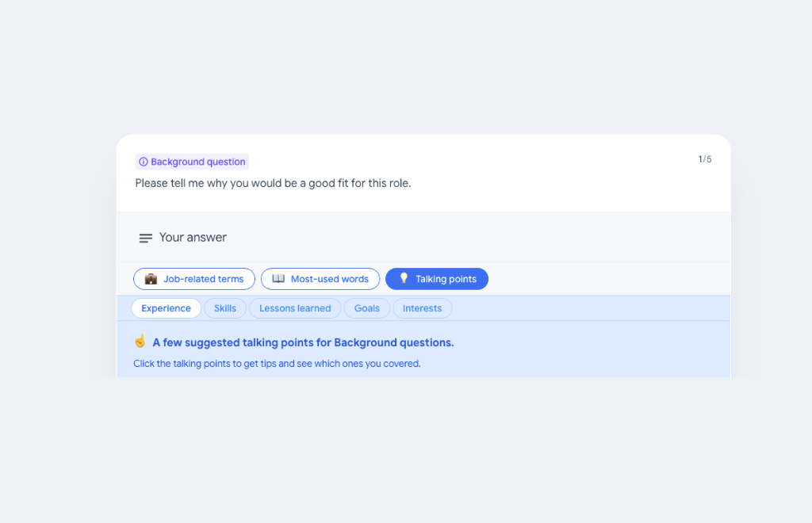Click the pointing finger emoji icon
812x523 pixels.
(140, 342)
